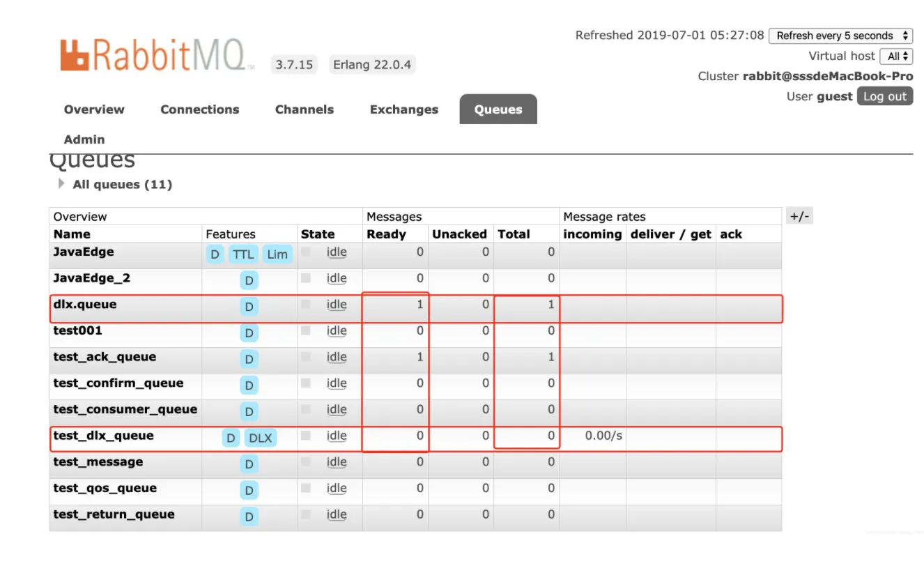Click the Log out button
Viewport: 924px width, 566px height.
pyautogui.click(x=885, y=96)
